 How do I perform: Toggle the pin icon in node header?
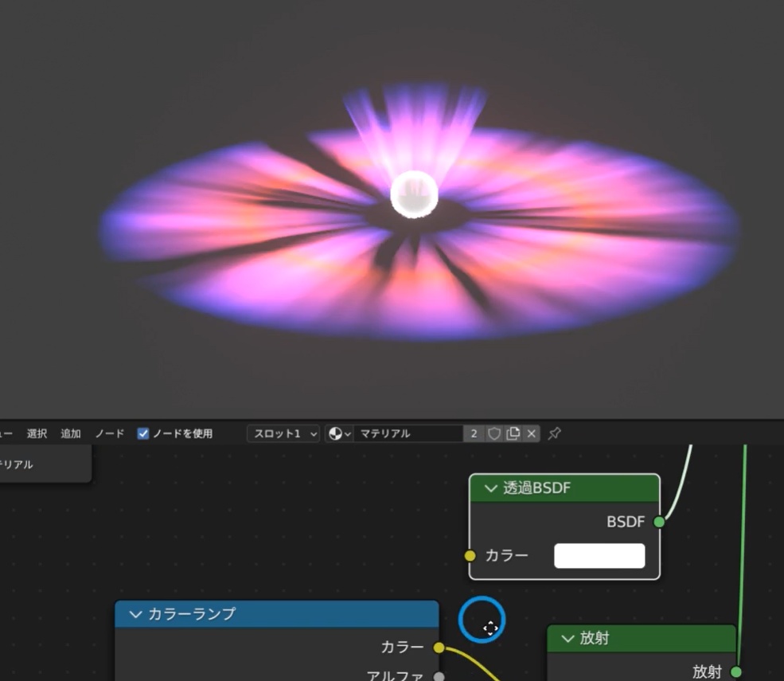click(555, 433)
